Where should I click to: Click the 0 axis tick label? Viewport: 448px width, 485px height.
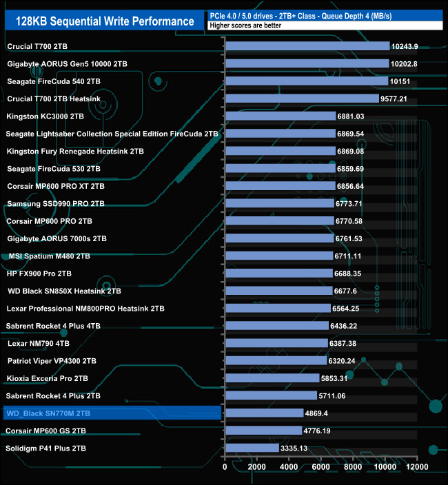(225, 467)
